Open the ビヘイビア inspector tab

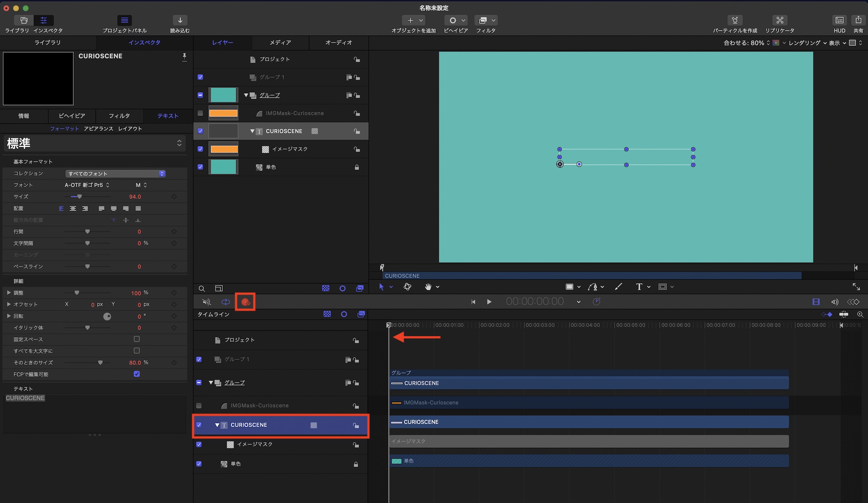[x=72, y=116]
